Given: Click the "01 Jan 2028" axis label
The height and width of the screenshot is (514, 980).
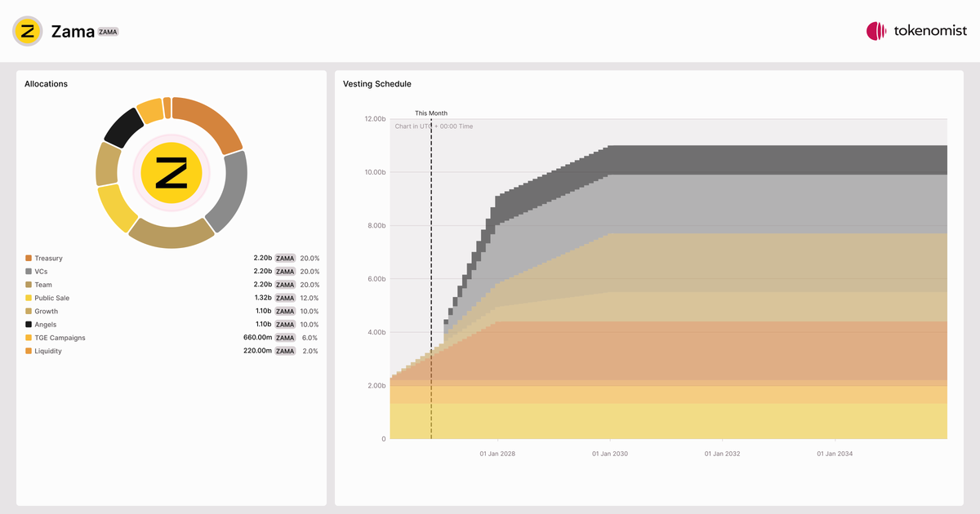Looking at the screenshot, I should tap(497, 454).
